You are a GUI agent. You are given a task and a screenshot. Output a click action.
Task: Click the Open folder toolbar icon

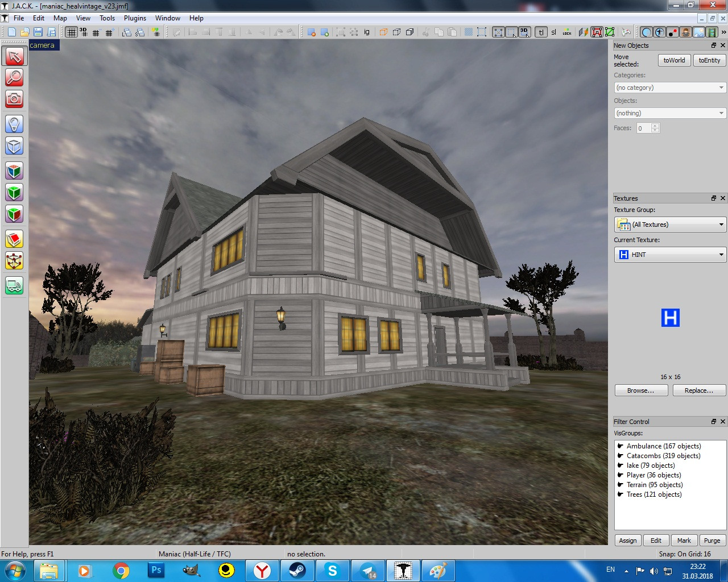coord(24,32)
